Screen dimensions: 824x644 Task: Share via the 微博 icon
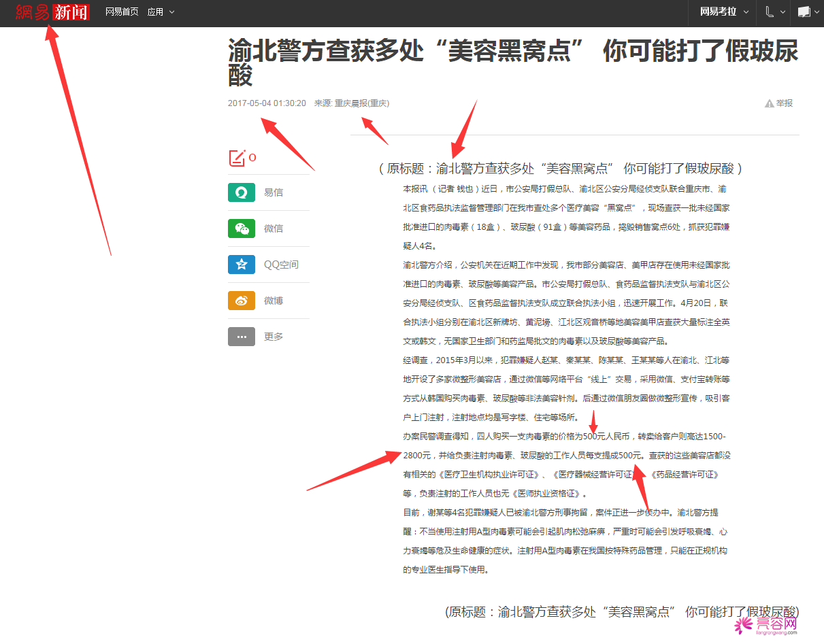point(242,301)
